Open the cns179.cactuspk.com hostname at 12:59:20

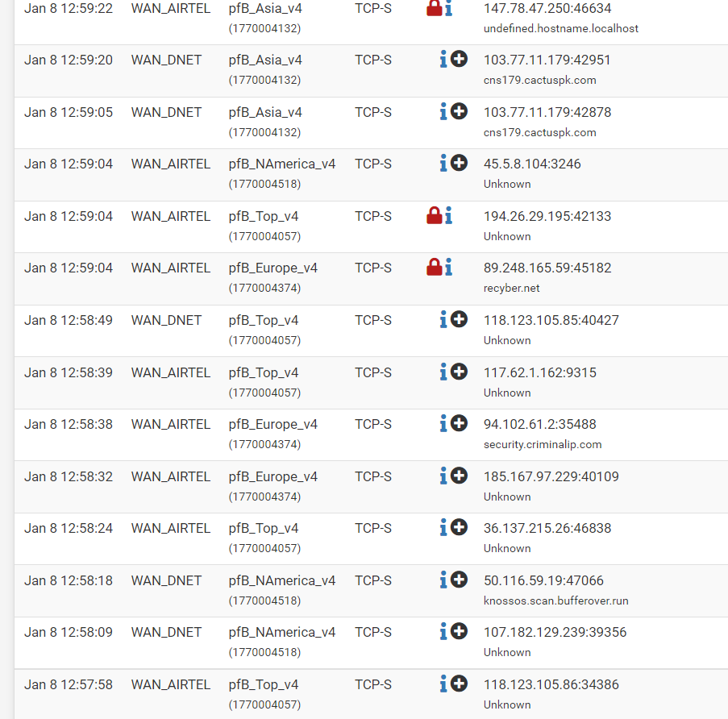539,81
